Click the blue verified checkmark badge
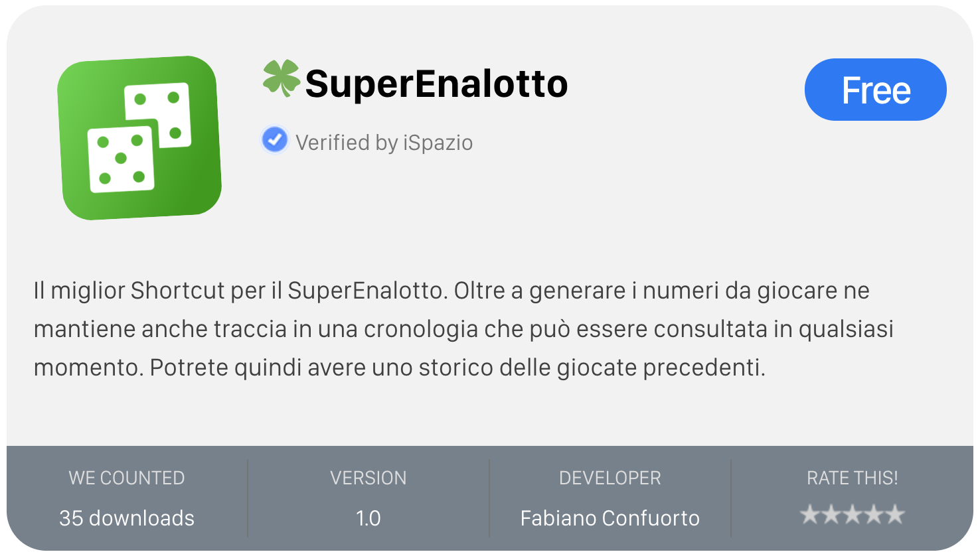The width and height of the screenshot is (980, 560). (x=275, y=140)
